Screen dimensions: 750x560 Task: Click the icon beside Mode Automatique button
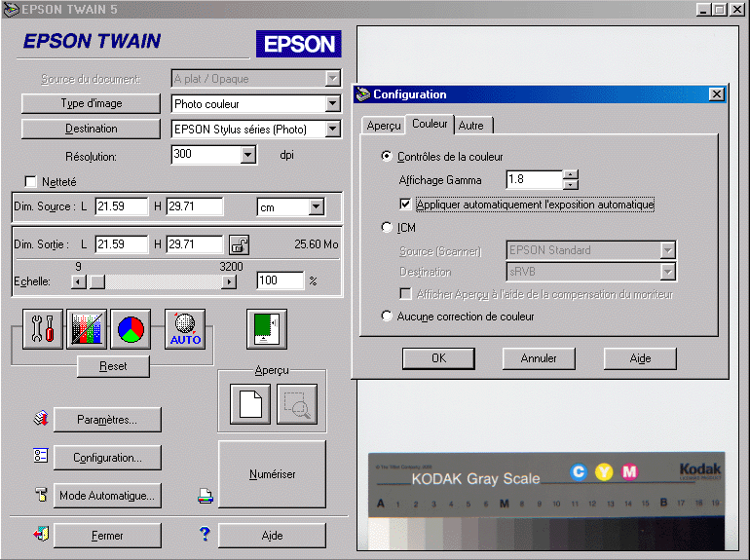point(42,494)
